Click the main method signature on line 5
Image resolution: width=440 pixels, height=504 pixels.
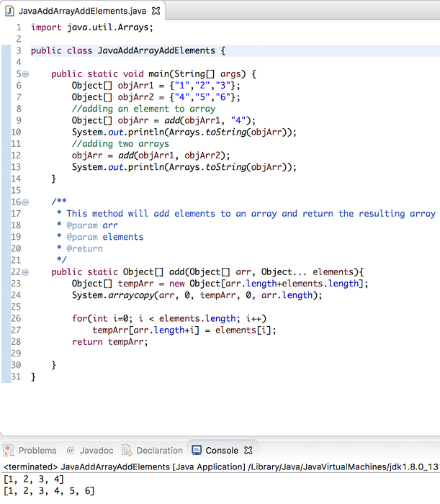pyautogui.click(x=153, y=74)
